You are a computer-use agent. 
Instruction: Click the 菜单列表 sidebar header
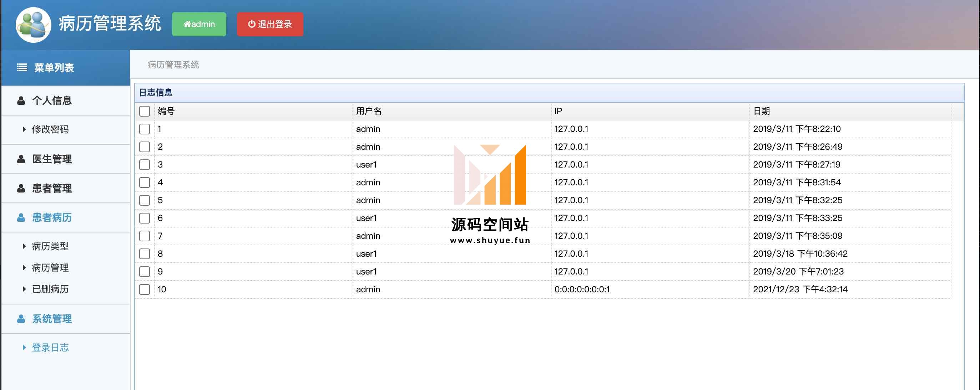click(66, 68)
